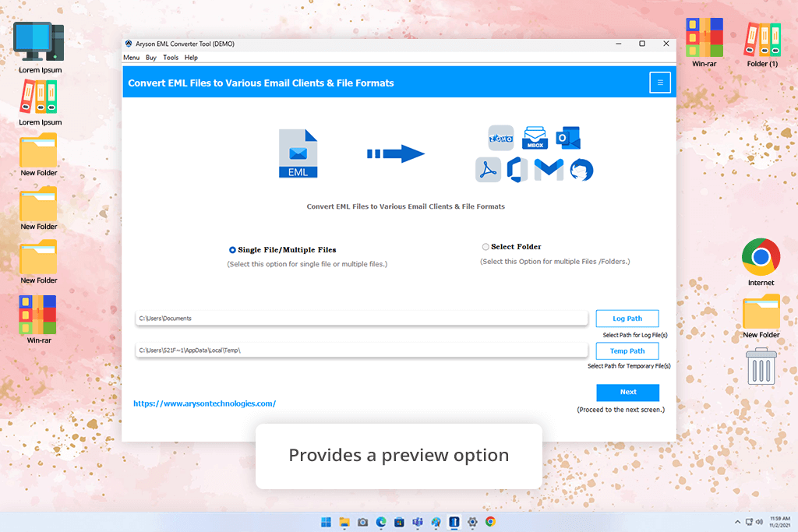This screenshot has width=798, height=532.
Task: Open Microsoft Store from the taskbar
Action: click(400, 522)
